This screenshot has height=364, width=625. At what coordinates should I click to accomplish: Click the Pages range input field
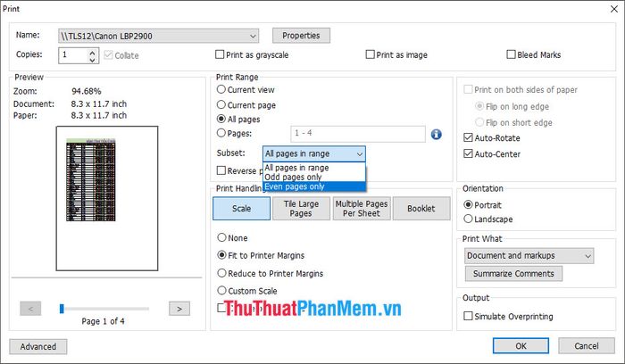(358, 134)
